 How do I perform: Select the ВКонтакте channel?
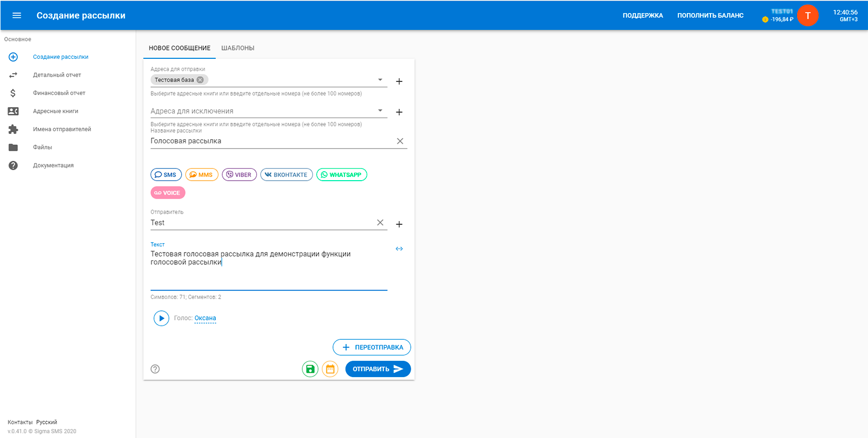[x=287, y=175]
